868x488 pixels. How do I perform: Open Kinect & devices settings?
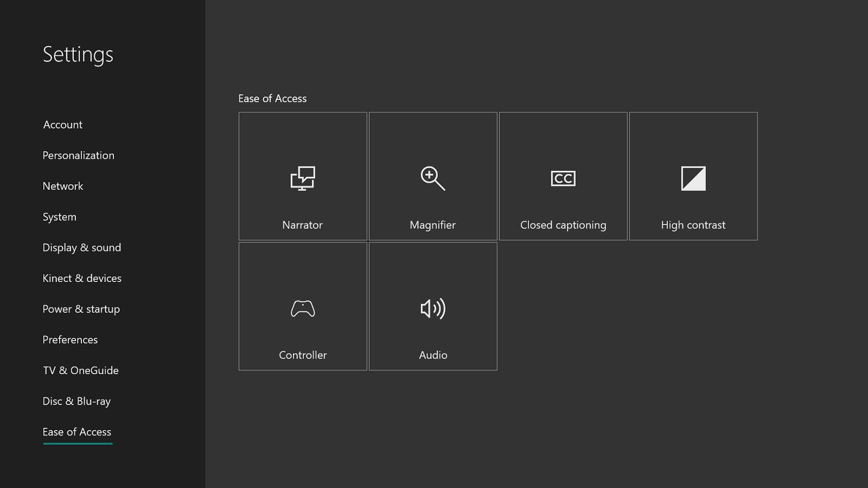[82, 278]
